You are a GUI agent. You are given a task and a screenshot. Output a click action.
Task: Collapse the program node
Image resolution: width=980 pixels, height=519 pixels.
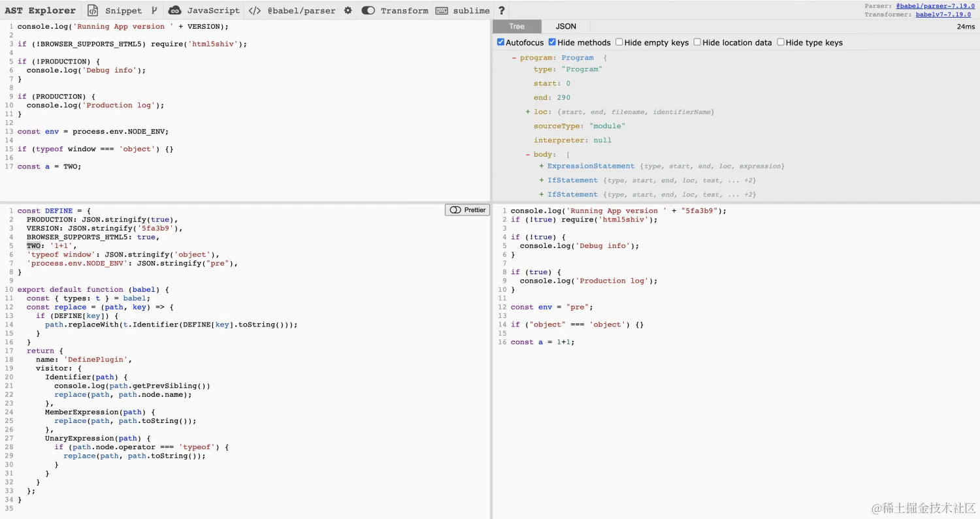click(514, 58)
